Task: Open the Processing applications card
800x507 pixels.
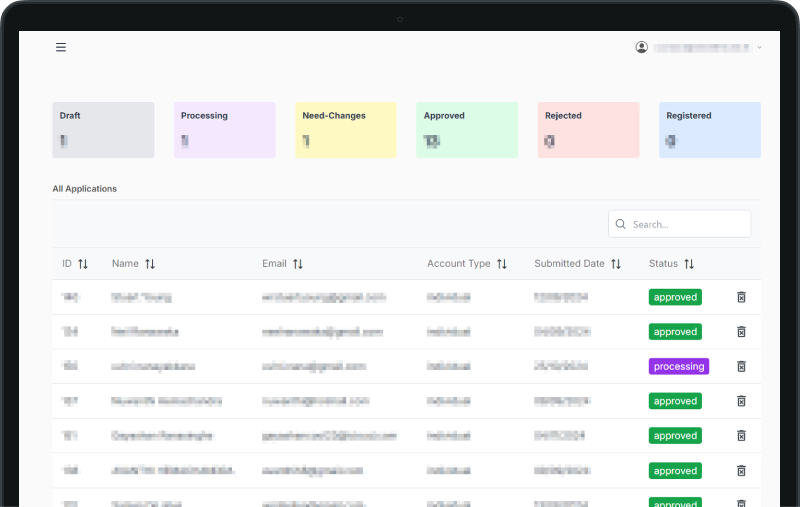Action: coord(224,130)
